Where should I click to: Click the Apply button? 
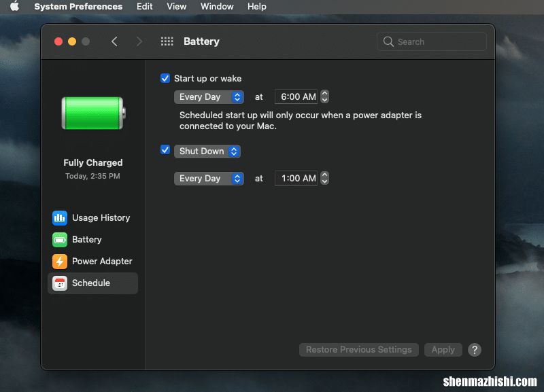coord(443,350)
